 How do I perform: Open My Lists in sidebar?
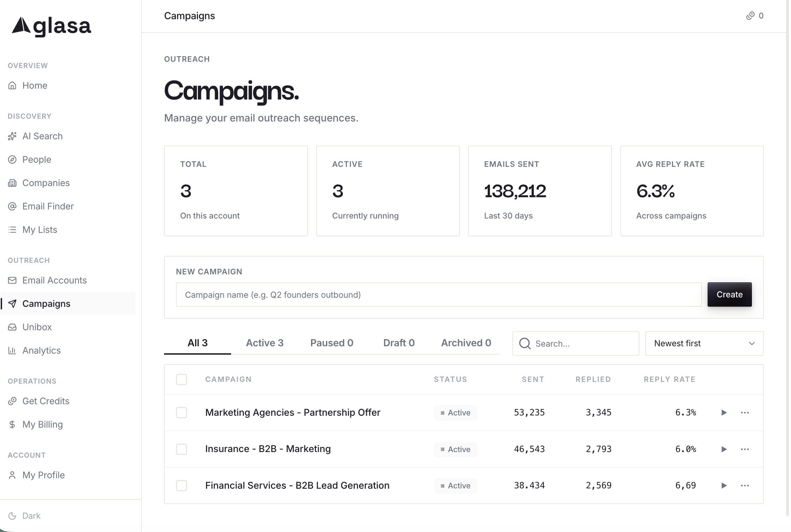click(x=68, y=230)
